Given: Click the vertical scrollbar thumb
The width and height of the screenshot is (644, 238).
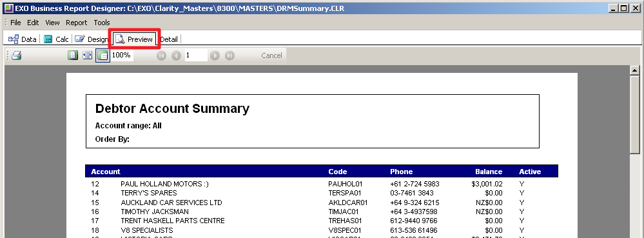Looking at the screenshot, I should pyautogui.click(x=635, y=115).
